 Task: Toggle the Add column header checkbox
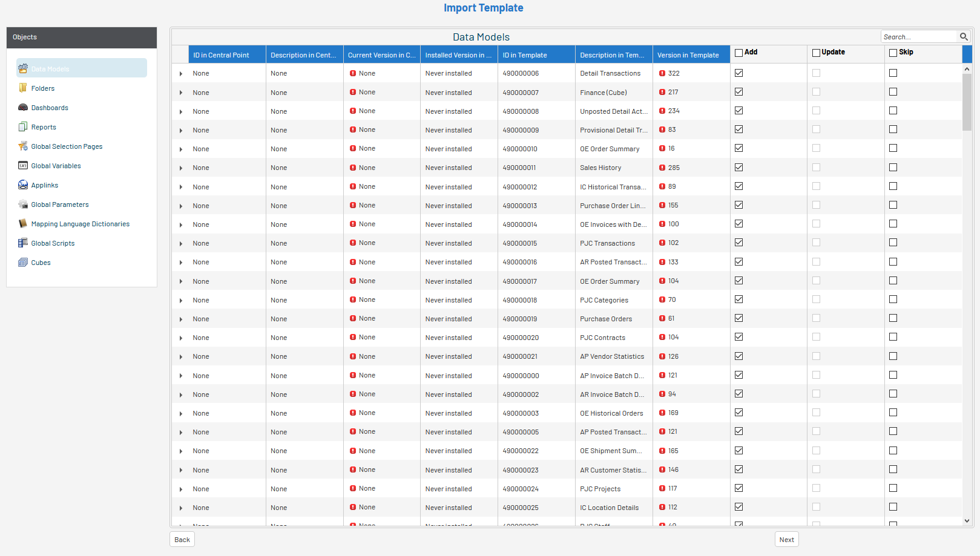[x=738, y=53]
